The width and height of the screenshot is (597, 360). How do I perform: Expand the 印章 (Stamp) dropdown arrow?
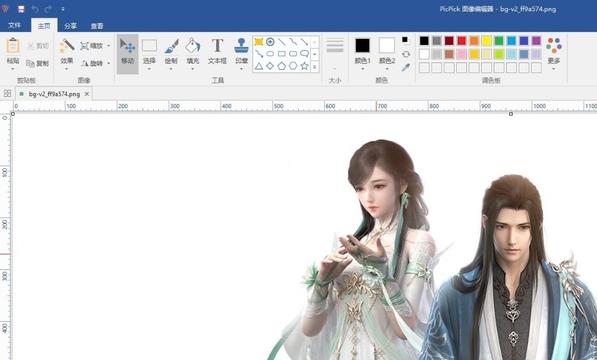coord(241,69)
